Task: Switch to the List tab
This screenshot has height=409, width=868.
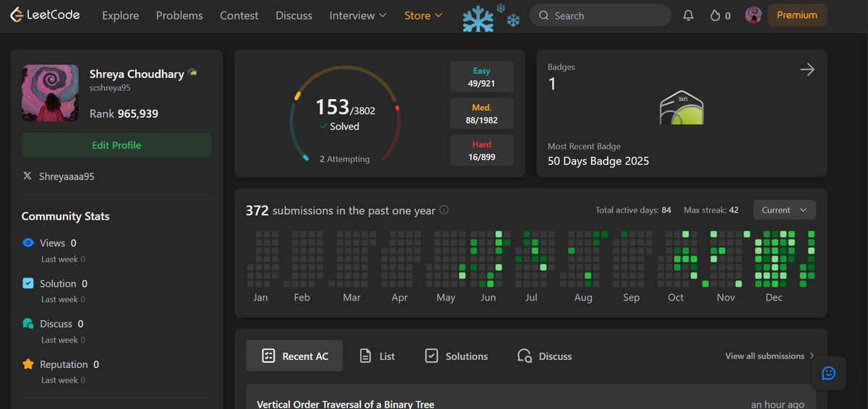Action: pos(377,356)
